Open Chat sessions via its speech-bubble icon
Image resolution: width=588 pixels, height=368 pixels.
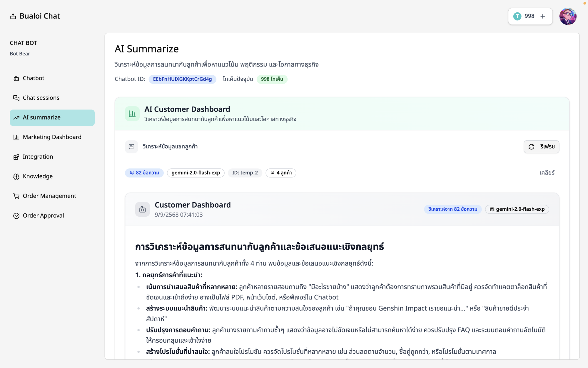point(16,98)
